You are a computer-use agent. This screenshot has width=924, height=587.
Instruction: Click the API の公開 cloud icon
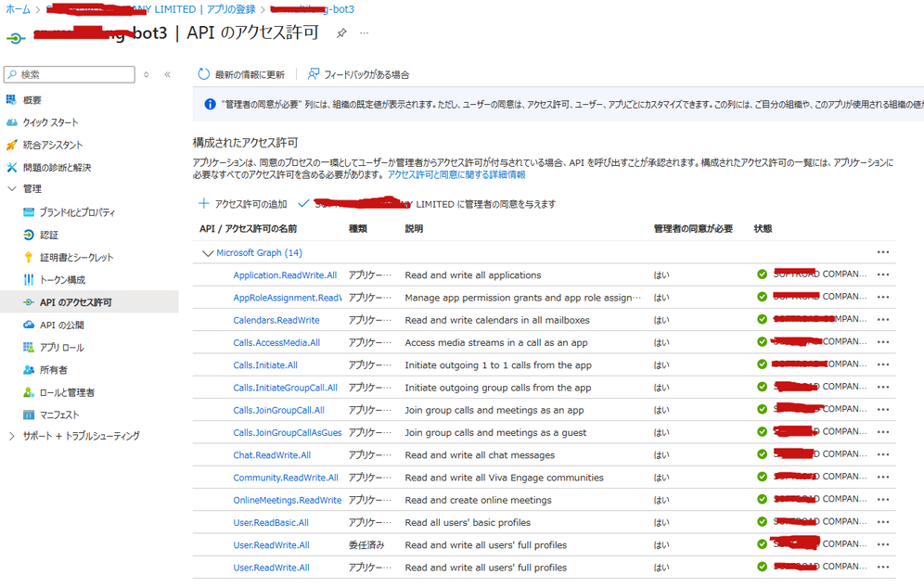pos(28,325)
